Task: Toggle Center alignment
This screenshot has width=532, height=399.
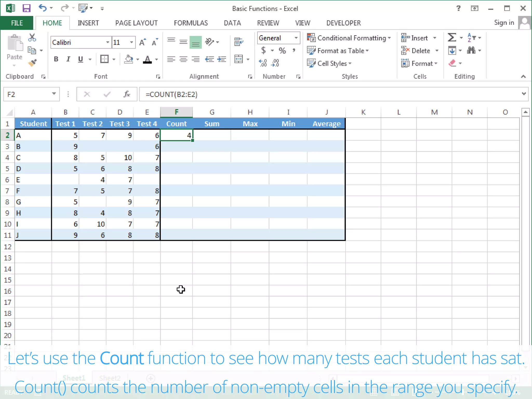Action: 183,59
